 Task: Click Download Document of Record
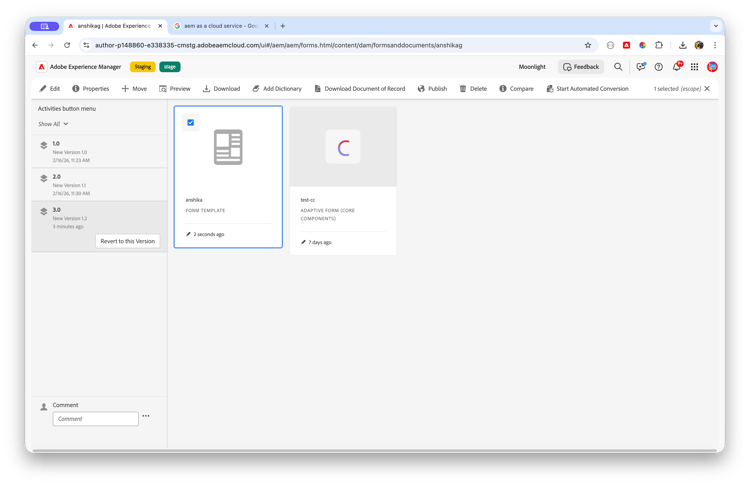[360, 88]
